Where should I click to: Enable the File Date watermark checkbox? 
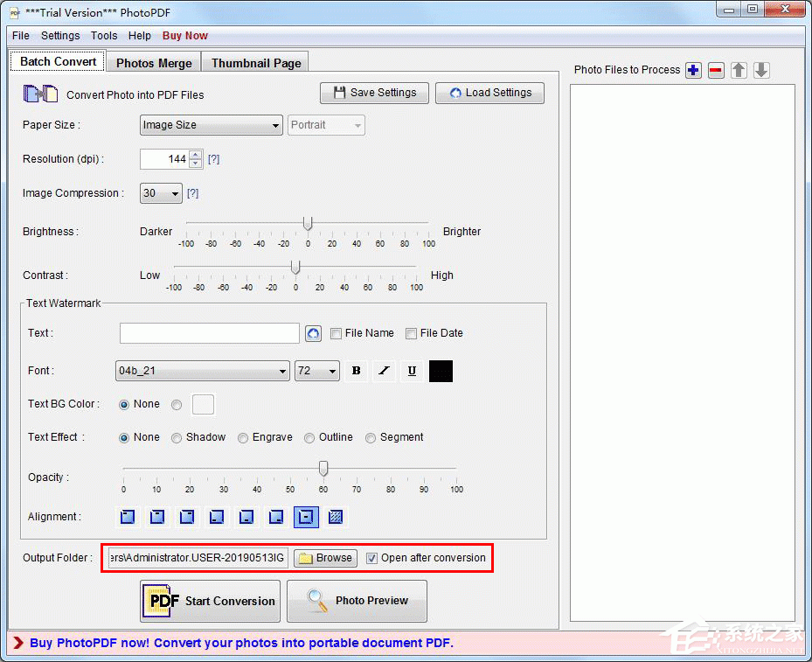coord(411,333)
